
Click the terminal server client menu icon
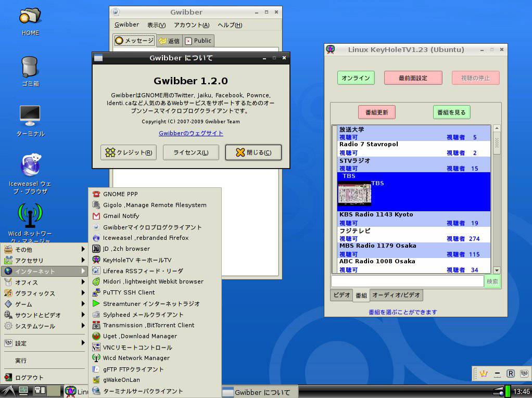click(x=96, y=391)
